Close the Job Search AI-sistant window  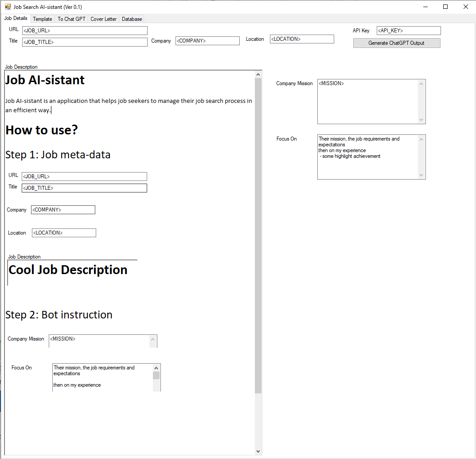(466, 7)
